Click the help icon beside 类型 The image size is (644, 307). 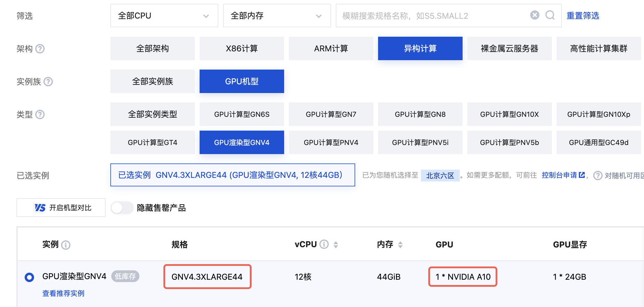[x=40, y=114]
